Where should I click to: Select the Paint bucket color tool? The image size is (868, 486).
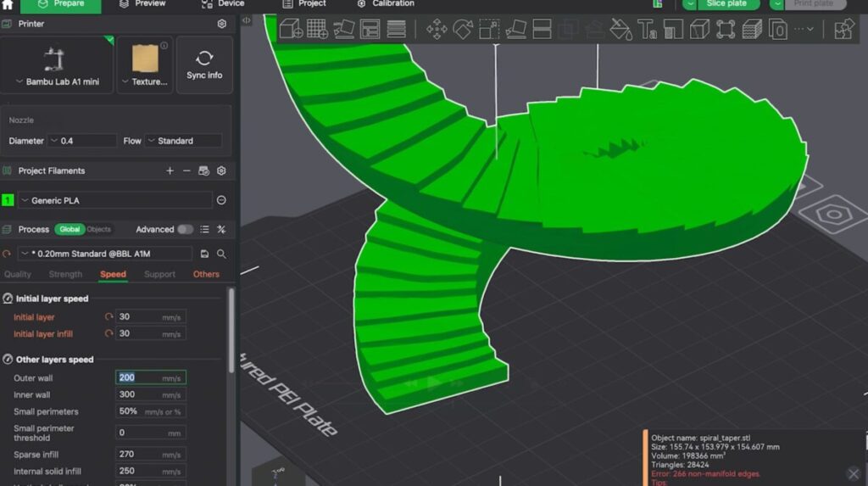620,30
